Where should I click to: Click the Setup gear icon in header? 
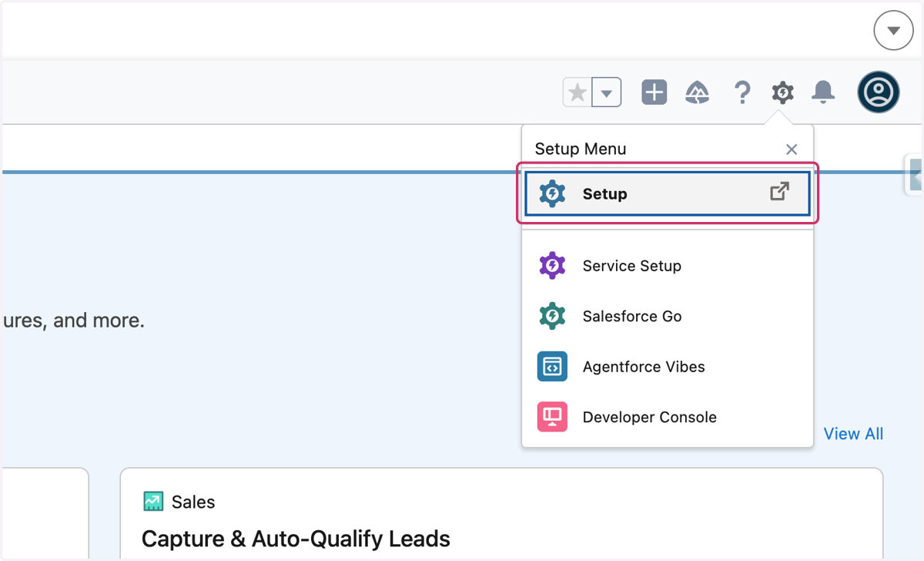(x=783, y=92)
